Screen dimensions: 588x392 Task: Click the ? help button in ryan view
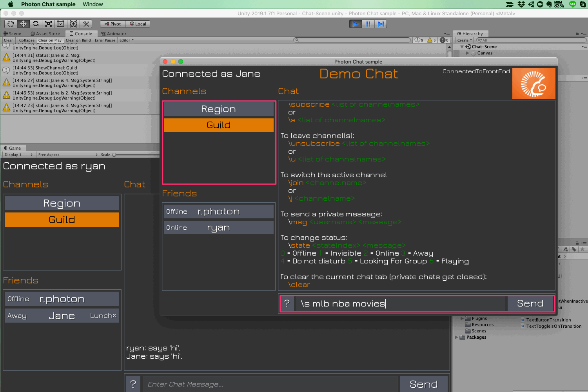(133, 384)
